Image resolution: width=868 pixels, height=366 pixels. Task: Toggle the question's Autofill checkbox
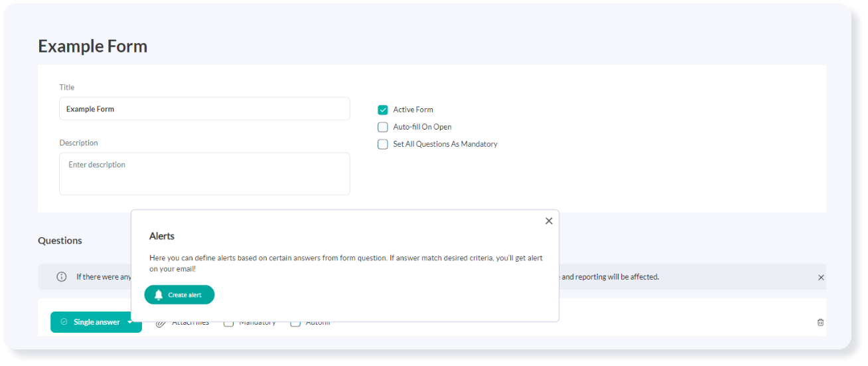pos(296,323)
